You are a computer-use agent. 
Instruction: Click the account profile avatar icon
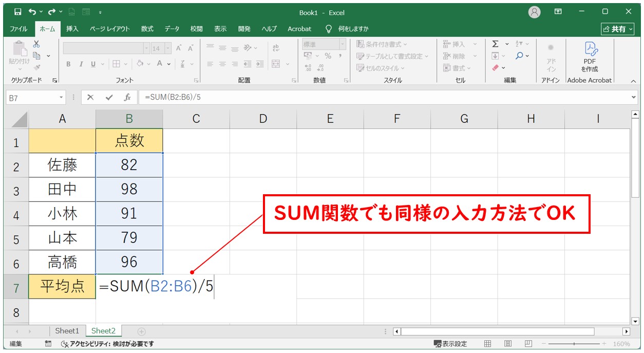pyautogui.click(x=535, y=12)
